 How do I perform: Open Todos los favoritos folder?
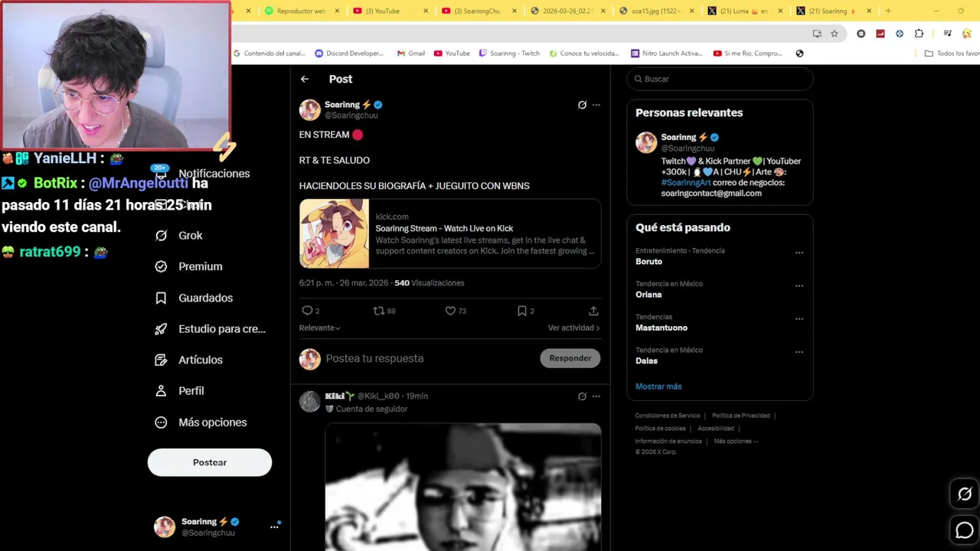tap(952, 54)
